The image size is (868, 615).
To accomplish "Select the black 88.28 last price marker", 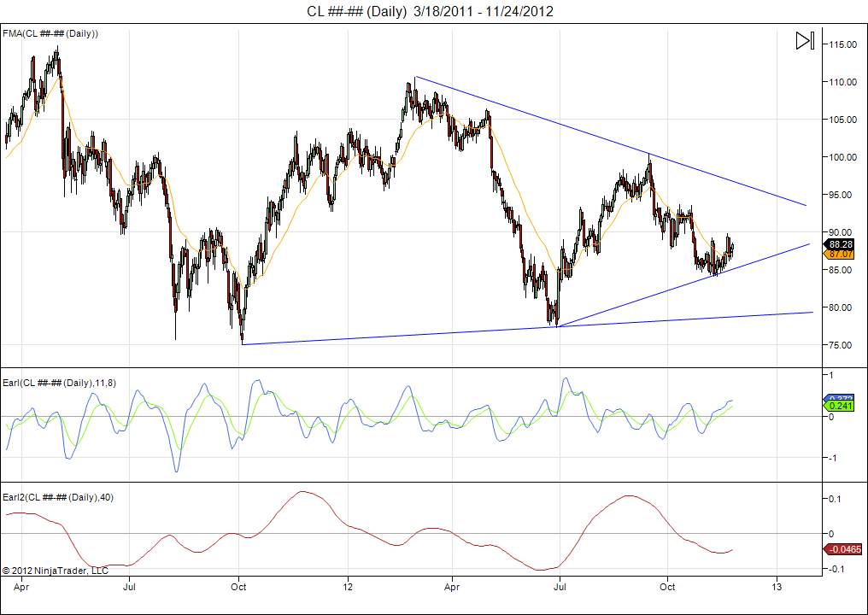I will [x=841, y=244].
